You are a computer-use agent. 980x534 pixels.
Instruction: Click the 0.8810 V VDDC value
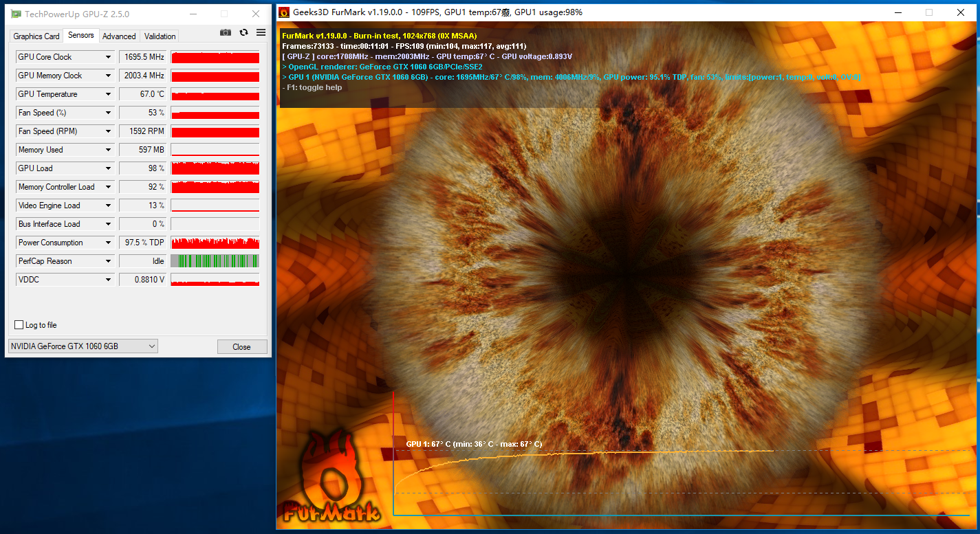pyautogui.click(x=143, y=280)
